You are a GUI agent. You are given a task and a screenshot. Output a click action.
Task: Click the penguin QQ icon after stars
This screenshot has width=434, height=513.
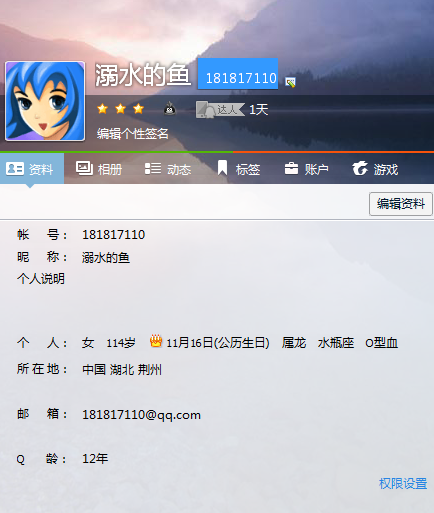coord(170,109)
